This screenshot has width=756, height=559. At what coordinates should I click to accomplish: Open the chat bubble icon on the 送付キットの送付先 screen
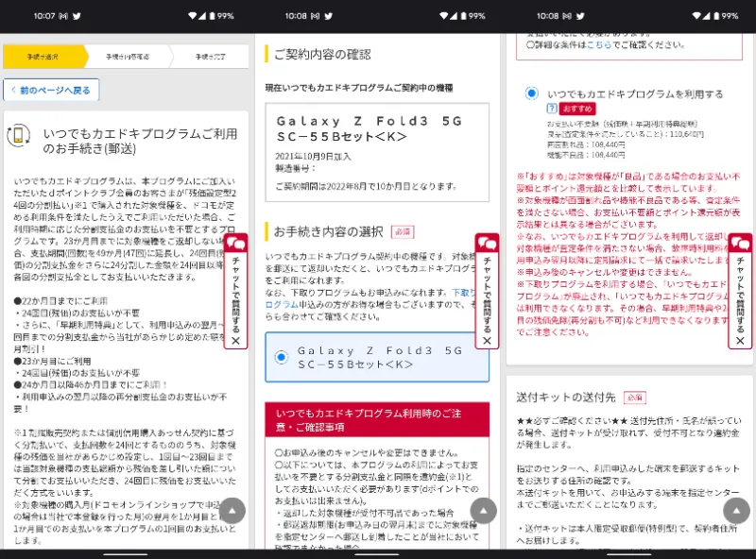pos(740,244)
